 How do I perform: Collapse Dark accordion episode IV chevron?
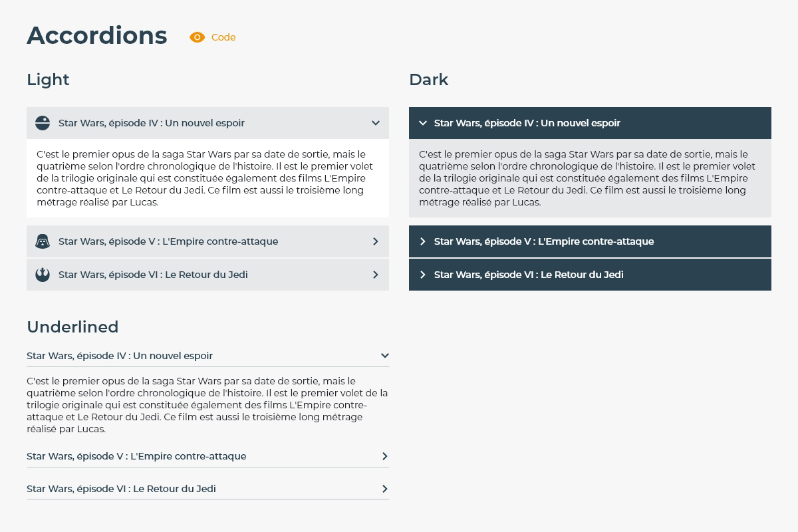[422, 123]
